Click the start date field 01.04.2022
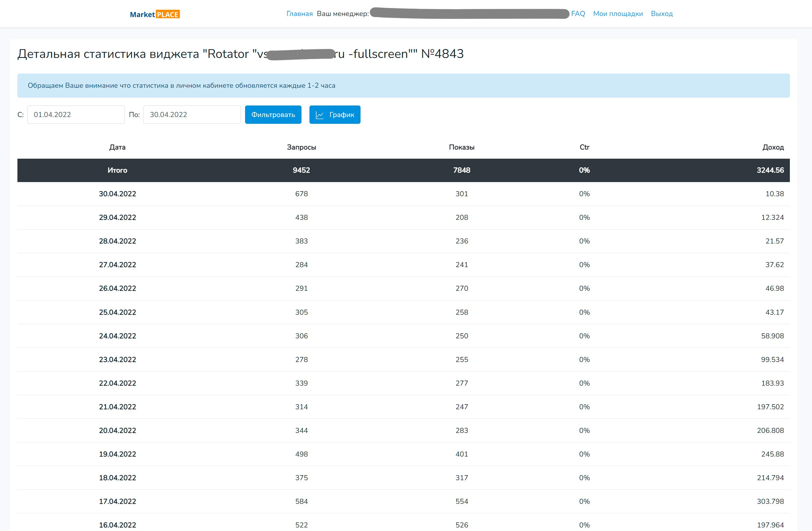 pyautogui.click(x=76, y=115)
